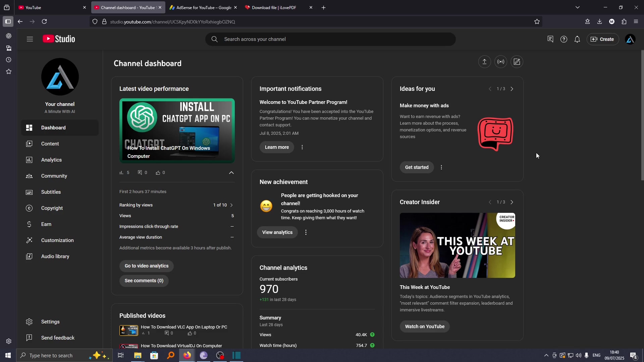Screen dimensions: 644x362
Task: Click the Go to video analytics button
Action: (x=147, y=266)
